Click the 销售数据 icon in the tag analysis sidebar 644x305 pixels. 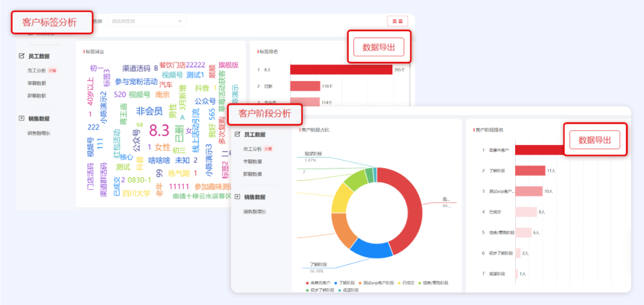pos(22,118)
